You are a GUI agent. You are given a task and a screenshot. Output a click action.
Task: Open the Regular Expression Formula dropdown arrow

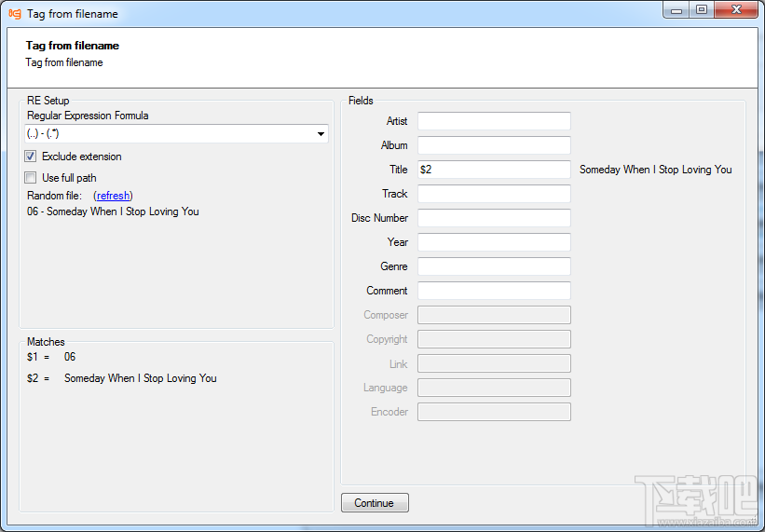(x=321, y=134)
